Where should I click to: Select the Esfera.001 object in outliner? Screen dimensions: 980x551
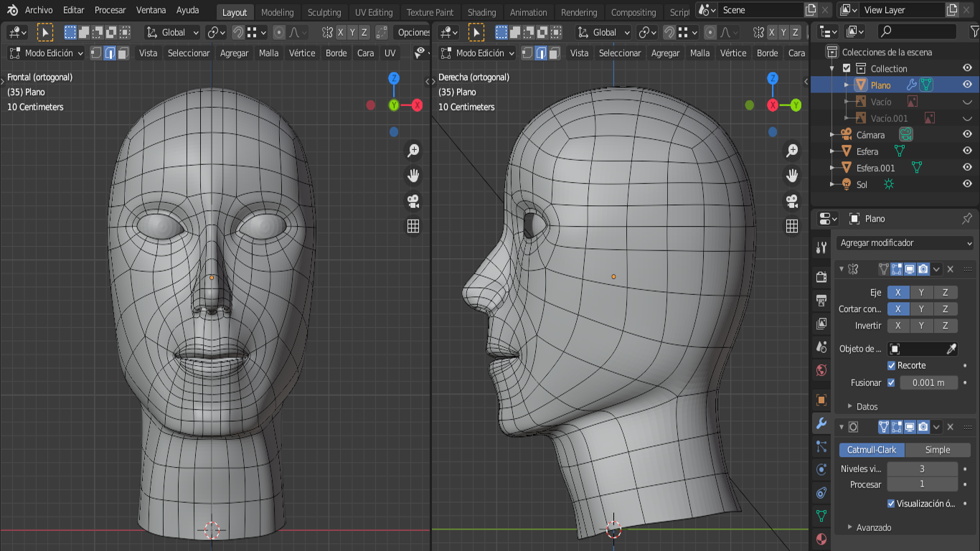point(875,168)
